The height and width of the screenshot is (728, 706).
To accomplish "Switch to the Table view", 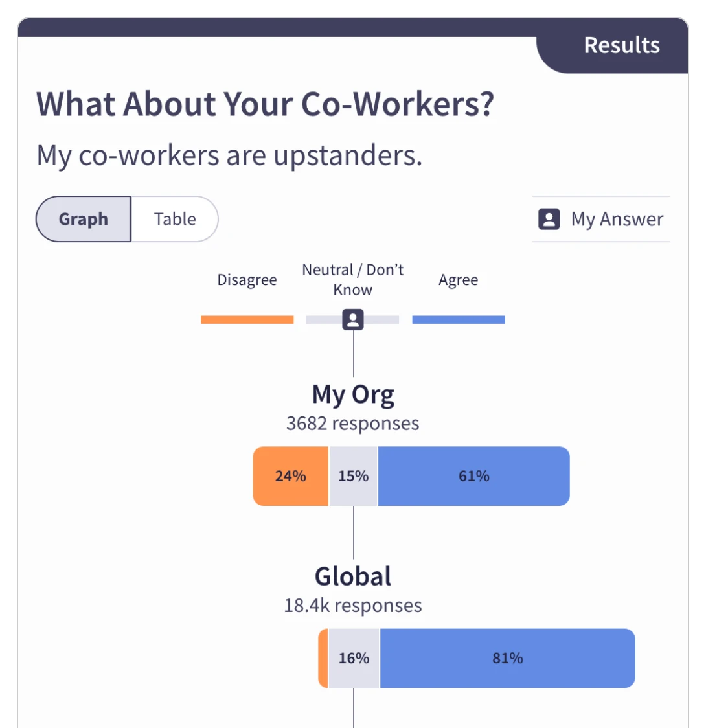I will [x=175, y=219].
